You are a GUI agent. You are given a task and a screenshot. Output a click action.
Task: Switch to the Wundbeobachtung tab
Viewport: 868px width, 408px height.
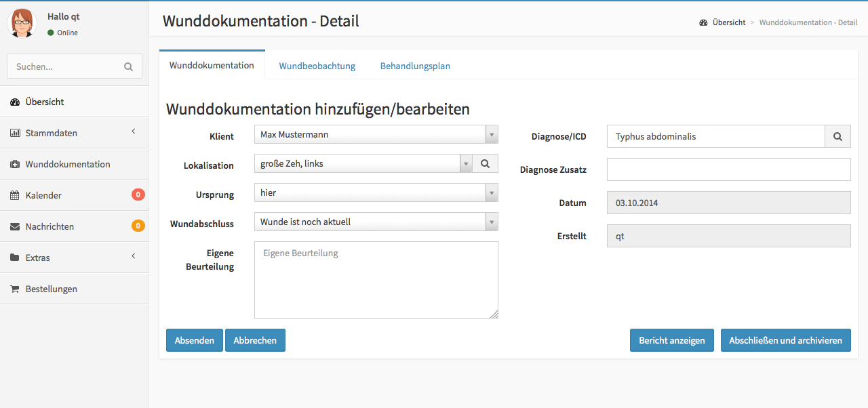coord(317,66)
